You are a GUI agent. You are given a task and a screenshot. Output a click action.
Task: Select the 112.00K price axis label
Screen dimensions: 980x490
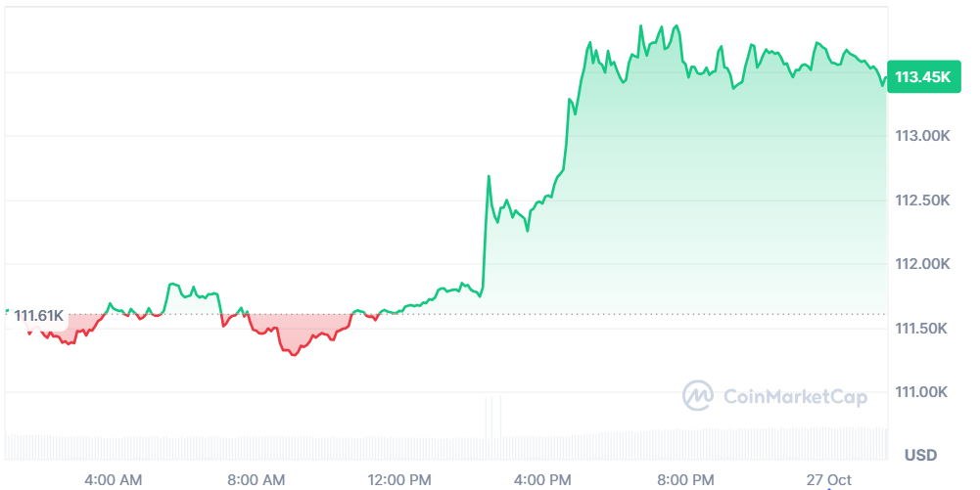922,264
